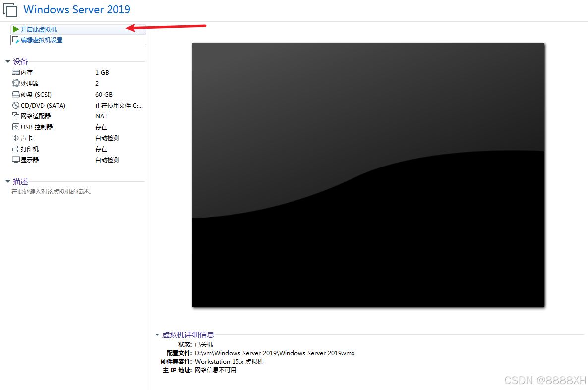Click the 配置文件 label
588x390 pixels.
(179, 353)
